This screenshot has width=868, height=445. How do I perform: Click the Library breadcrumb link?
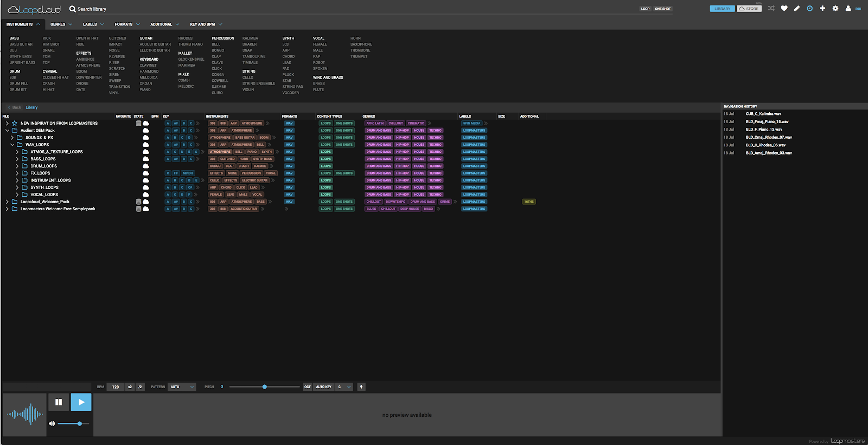coord(31,107)
